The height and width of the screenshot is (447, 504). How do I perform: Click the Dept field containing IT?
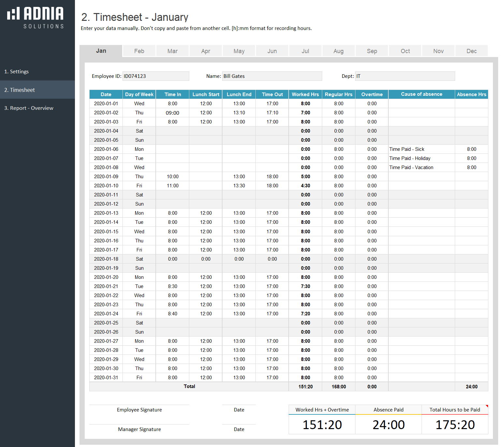[x=405, y=76]
